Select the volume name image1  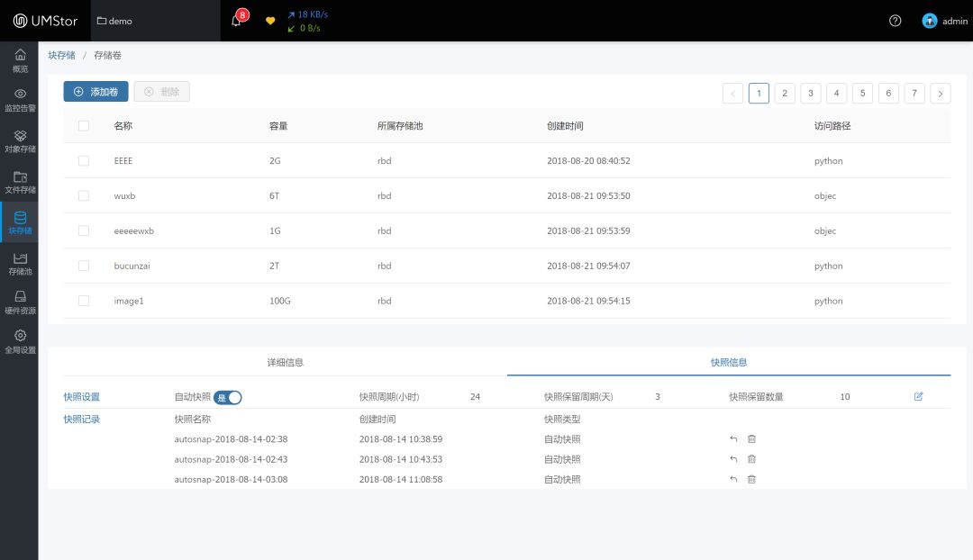pyautogui.click(x=129, y=301)
